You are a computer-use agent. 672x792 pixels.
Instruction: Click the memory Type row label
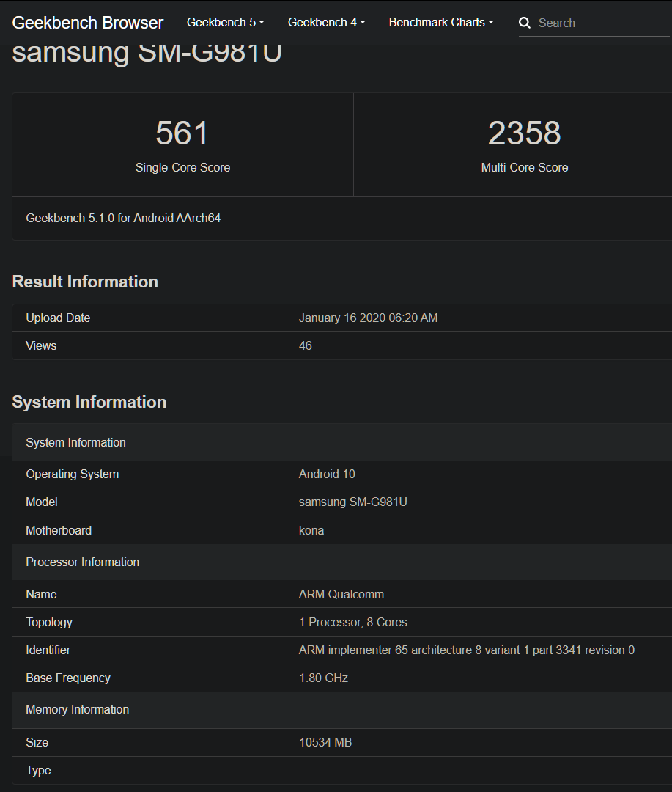[38, 770]
